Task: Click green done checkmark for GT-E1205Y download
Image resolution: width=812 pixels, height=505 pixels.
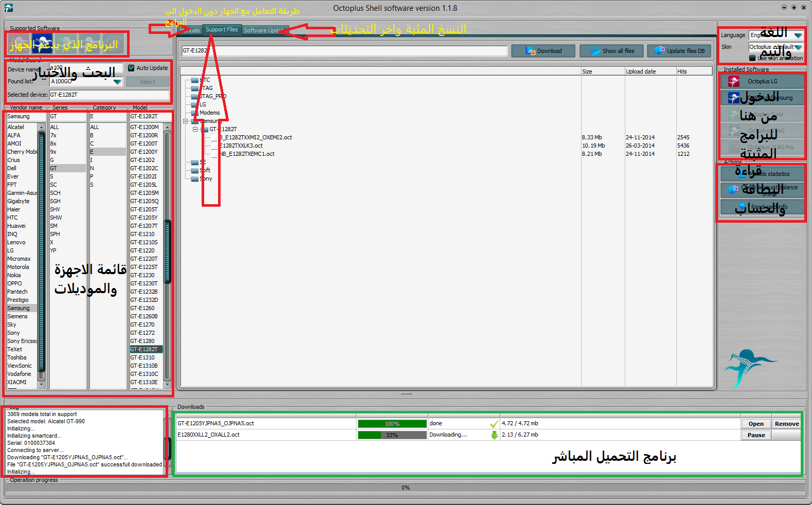Action: point(494,424)
